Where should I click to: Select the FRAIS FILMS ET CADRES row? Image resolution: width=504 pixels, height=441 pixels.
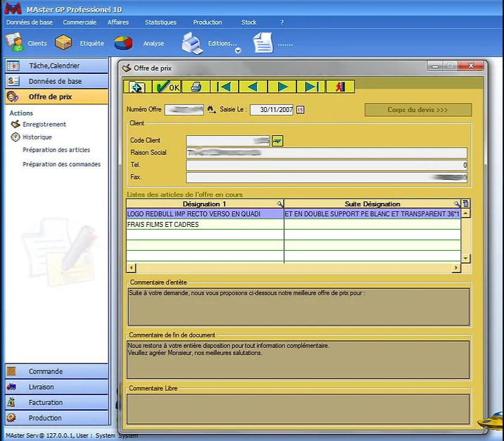[204, 225]
